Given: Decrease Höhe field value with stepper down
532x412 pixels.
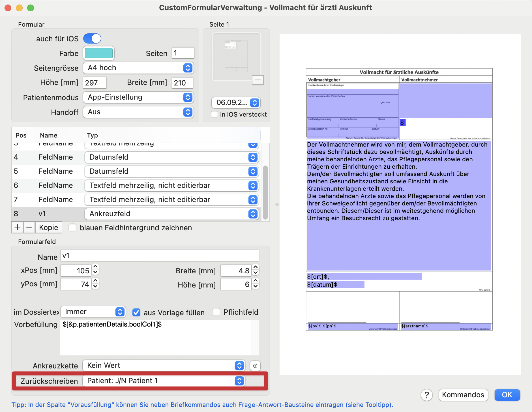Looking at the screenshot, I should pyautogui.click(x=256, y=286).
